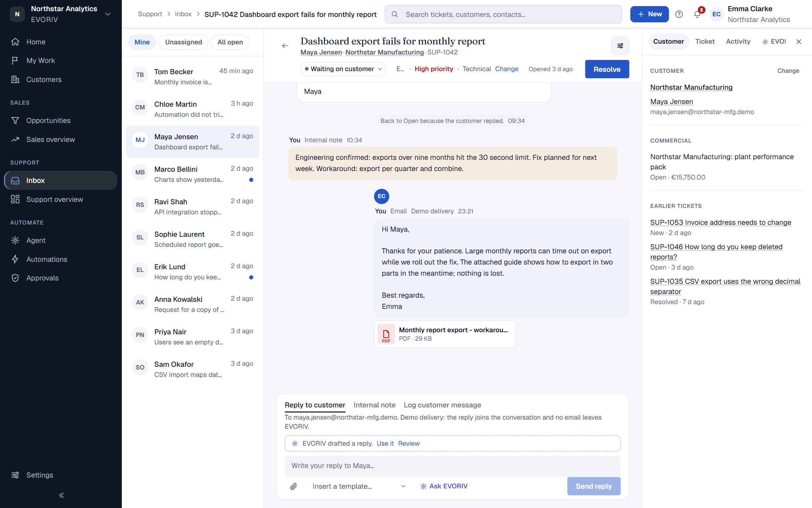
Task: Click the Write your reply to Maya field
Action: click(452, 466)
